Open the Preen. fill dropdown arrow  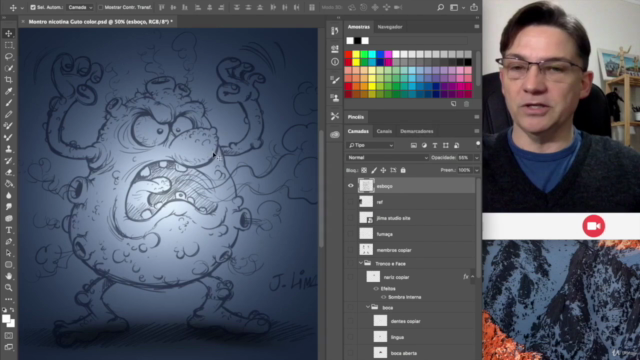tap(476, 170)
